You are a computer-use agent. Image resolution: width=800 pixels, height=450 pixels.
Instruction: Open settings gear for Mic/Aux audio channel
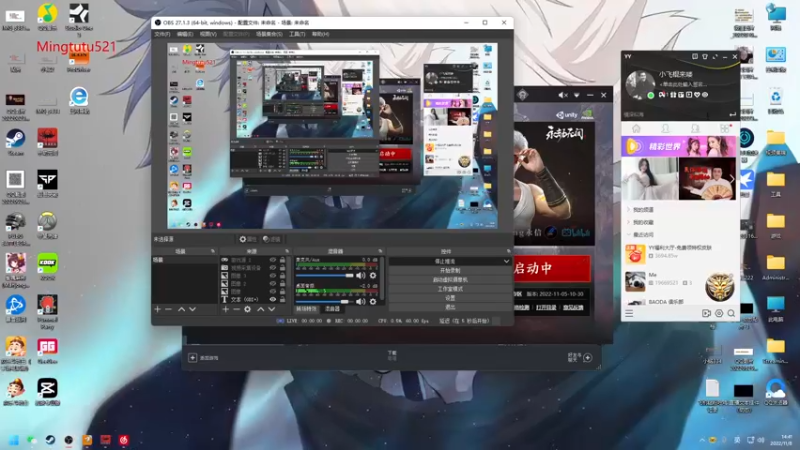pos(373,276)
